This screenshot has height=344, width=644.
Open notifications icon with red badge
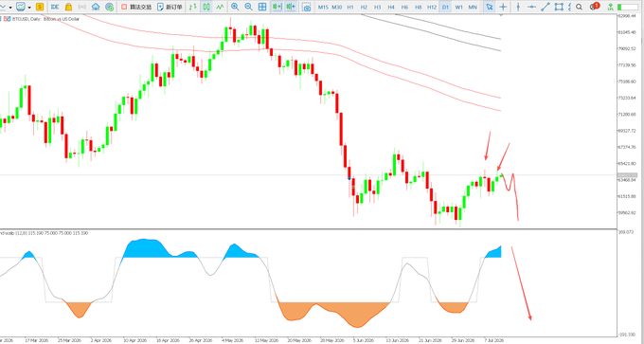(594, 7)
